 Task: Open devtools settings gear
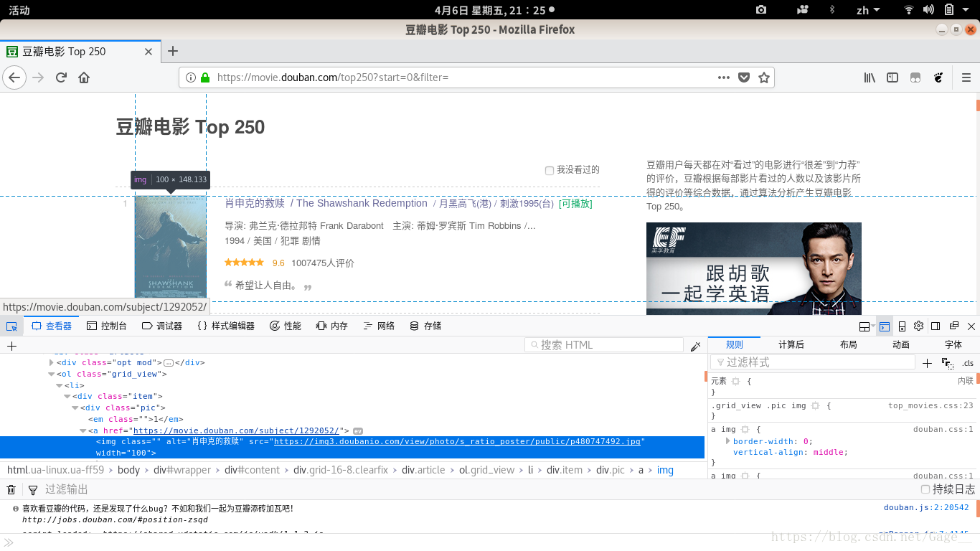point(918,326)
